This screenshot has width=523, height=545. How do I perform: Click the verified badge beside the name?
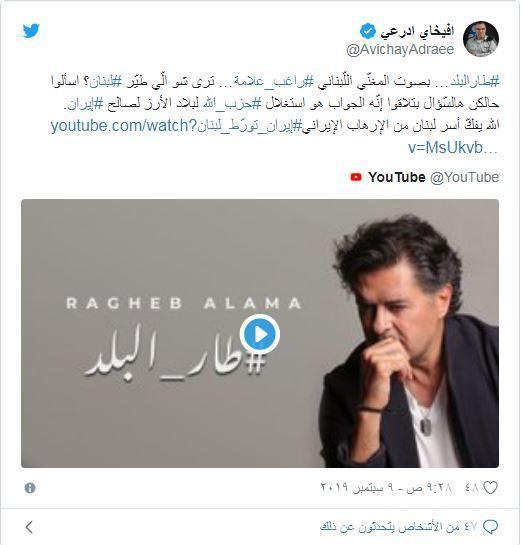[x=368, y=31]
